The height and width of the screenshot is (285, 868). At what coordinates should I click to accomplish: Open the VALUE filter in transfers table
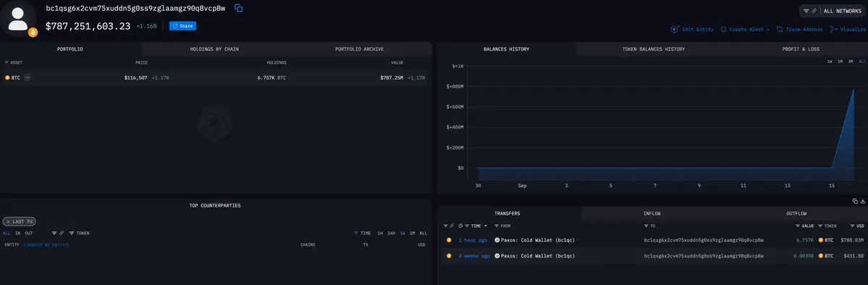point(805,226)
